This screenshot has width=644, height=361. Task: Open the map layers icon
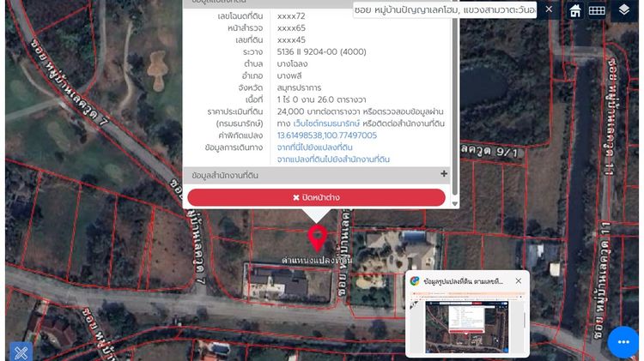coord(624,9)
